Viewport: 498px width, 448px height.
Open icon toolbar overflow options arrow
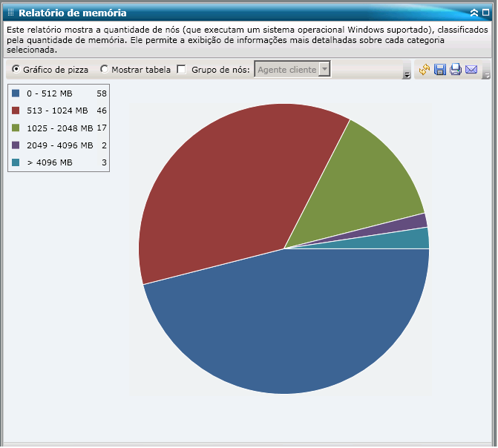point(486,75)
